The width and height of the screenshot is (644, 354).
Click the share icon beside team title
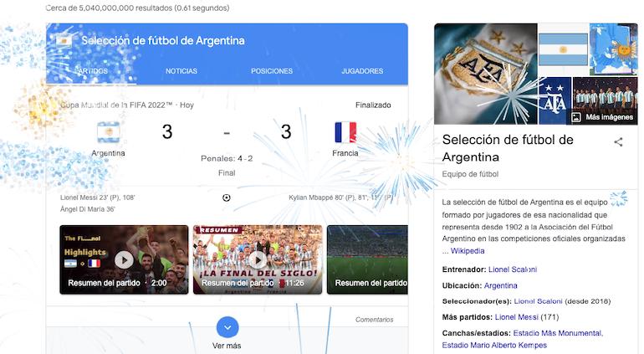(618, 141)
